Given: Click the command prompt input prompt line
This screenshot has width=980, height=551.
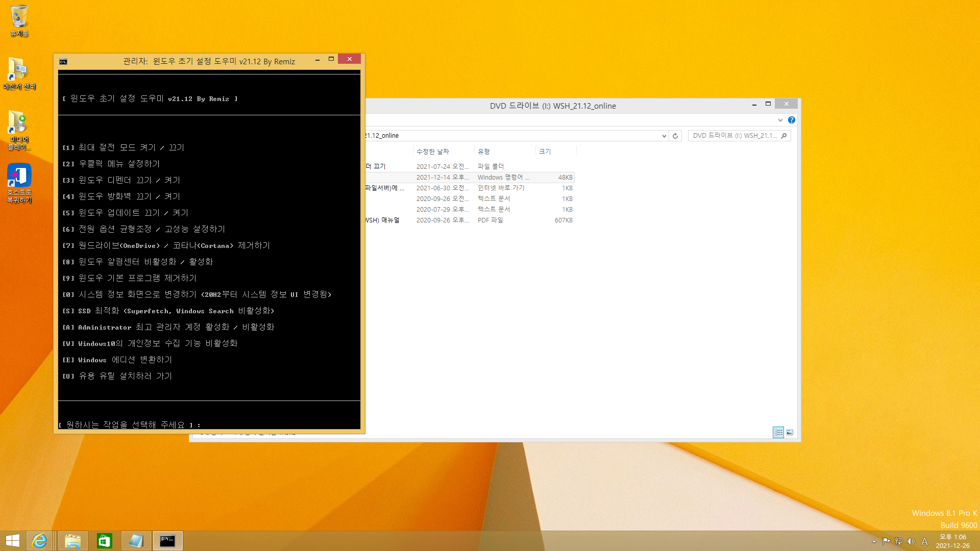Looking at the screenshot, I should tap(129, 424).
